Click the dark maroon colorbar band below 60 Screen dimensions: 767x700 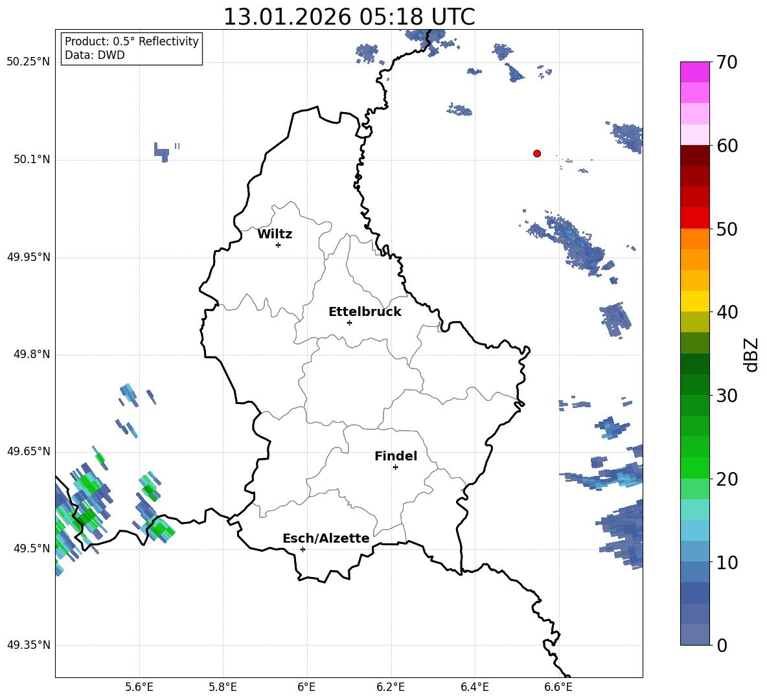(x=694, y=155)
